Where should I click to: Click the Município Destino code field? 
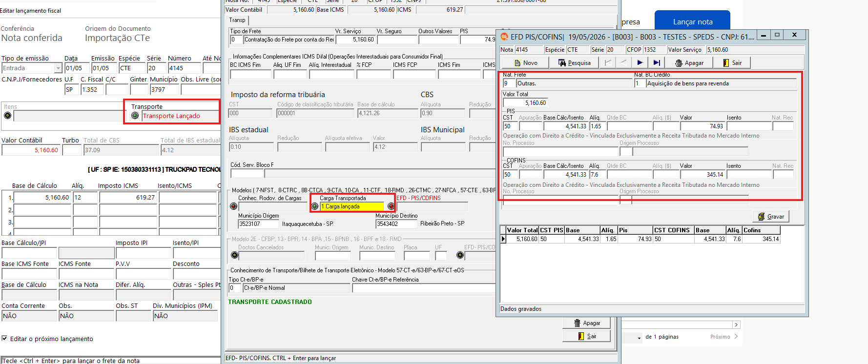396,224
